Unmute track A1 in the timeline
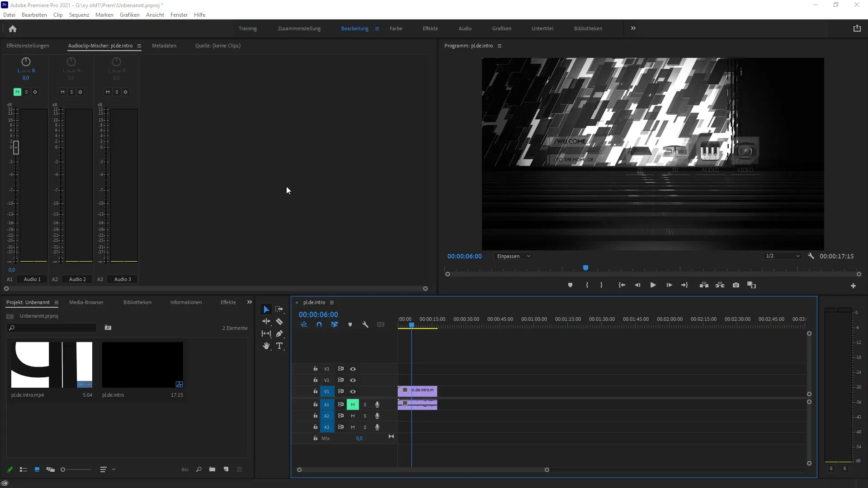Viewport: 868px width, 488px height. tap(353, 405)
